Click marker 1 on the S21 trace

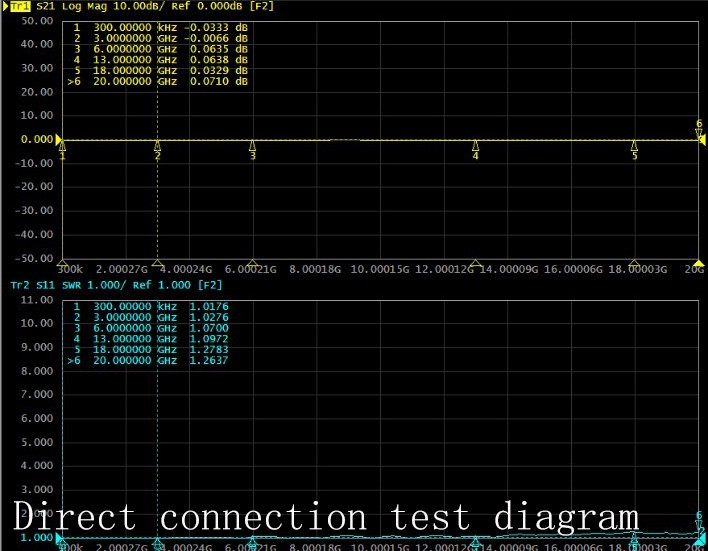[62, 150]
